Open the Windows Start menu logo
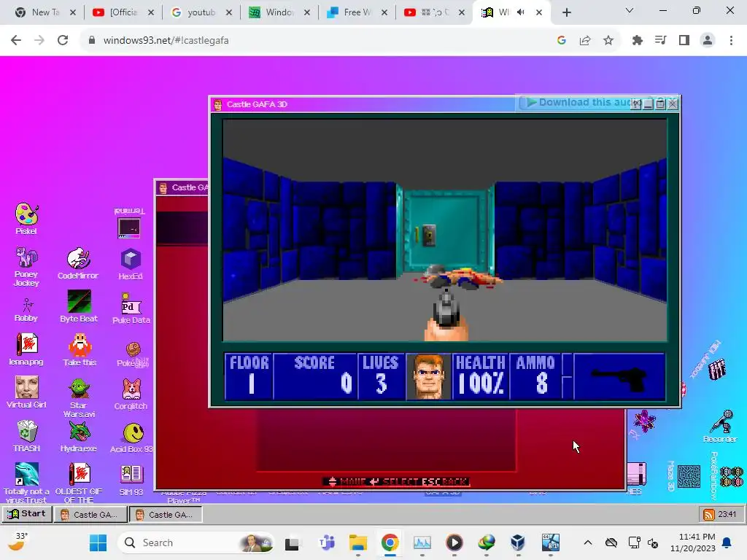The width and height of the screenshot is (747, 560). [98, 542]
